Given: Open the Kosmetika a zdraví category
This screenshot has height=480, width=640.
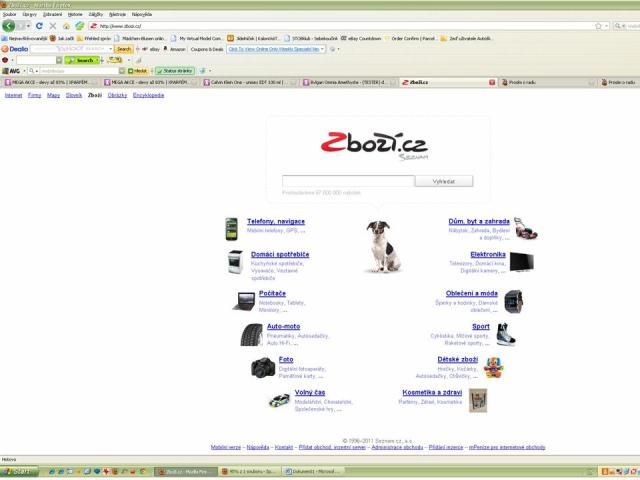Looking at the screenshot, I should point(432,393).
